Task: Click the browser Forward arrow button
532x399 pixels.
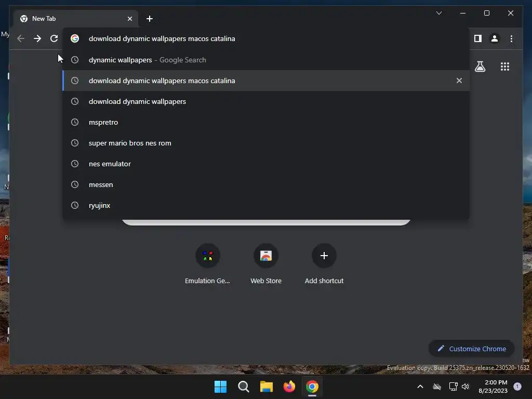Action: tap(37, 38)
